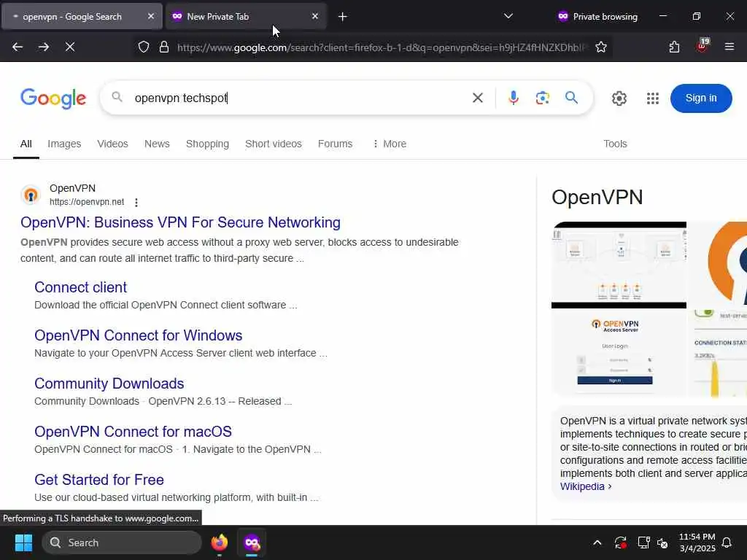Switch to News results
The height and width of the screenshot is (560, 747).
157,144
